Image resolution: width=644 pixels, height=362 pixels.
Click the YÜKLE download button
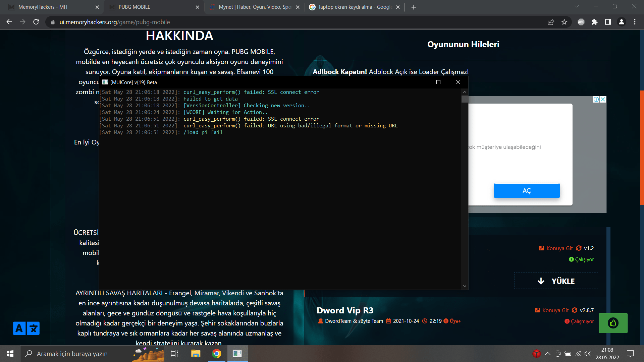556,281
